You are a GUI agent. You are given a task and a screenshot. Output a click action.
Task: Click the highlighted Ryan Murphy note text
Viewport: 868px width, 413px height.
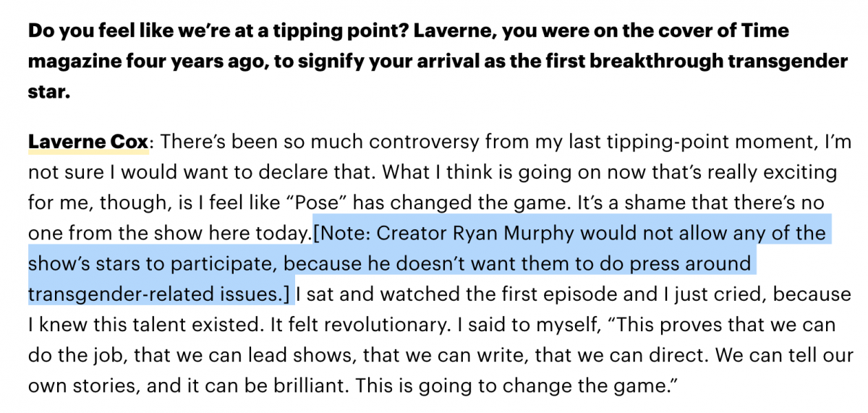427,264
